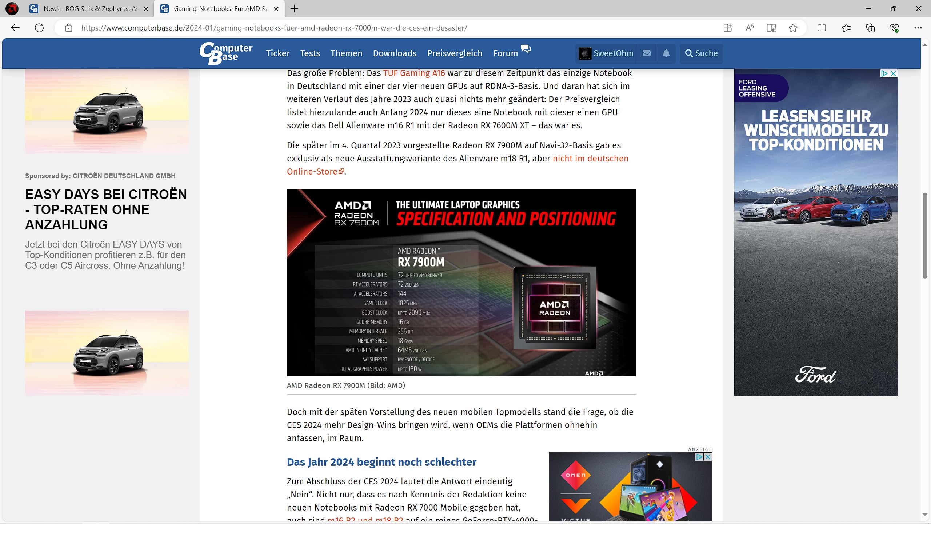Open AdChoices info on Ford ad
Viewport: 931px width, 560px height.
[884, 73]
